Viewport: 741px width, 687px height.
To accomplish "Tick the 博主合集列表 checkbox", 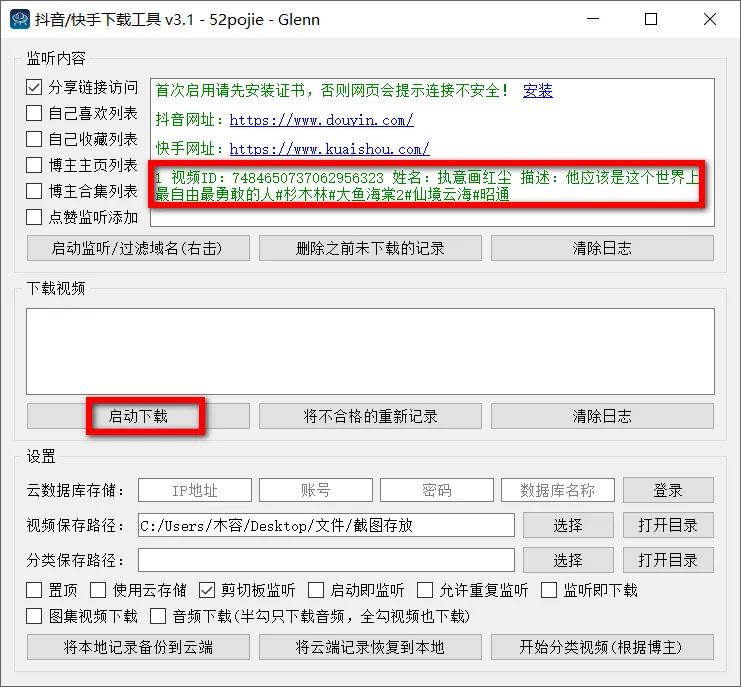I will tap(34, 191).
